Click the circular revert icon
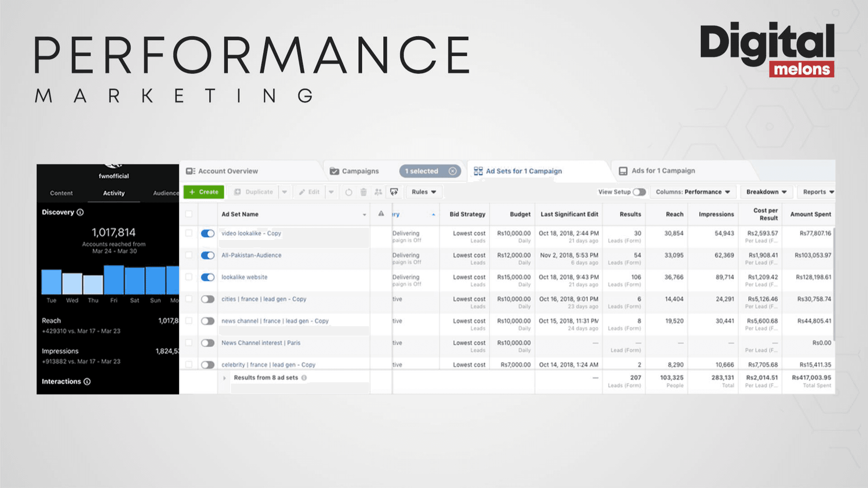The width and height of the screenshot is (868, 488). (349, 192)
